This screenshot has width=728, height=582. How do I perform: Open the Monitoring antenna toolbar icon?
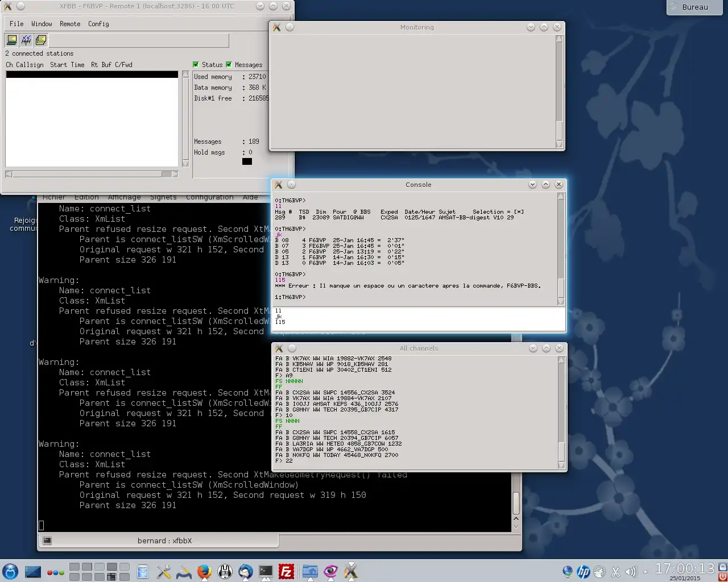pos(26,40)
